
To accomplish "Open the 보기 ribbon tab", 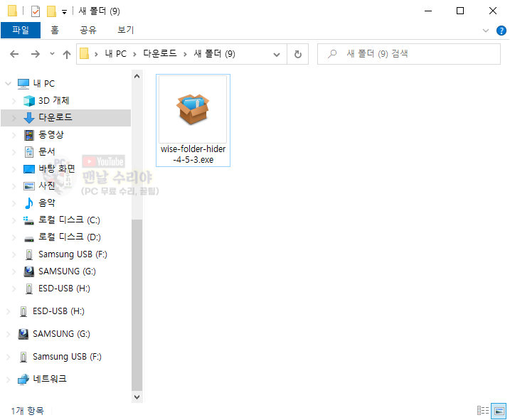I will 126,30.
